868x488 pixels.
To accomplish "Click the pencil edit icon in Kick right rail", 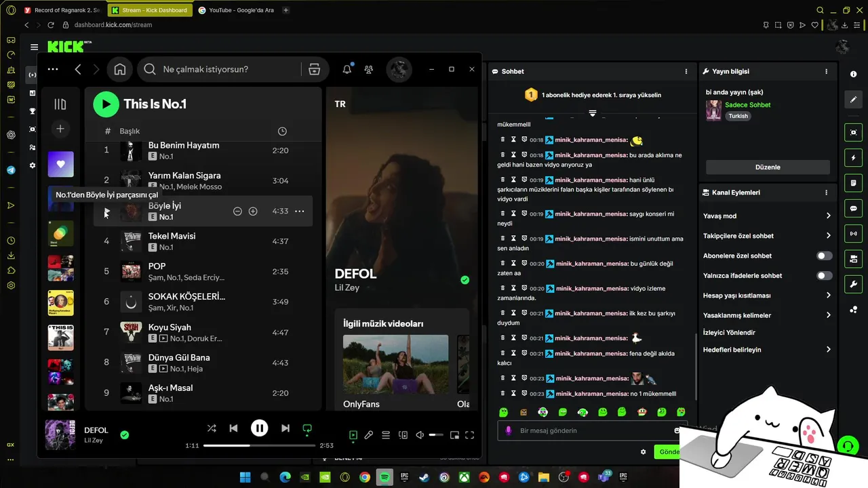I will [x=853, y=99].
